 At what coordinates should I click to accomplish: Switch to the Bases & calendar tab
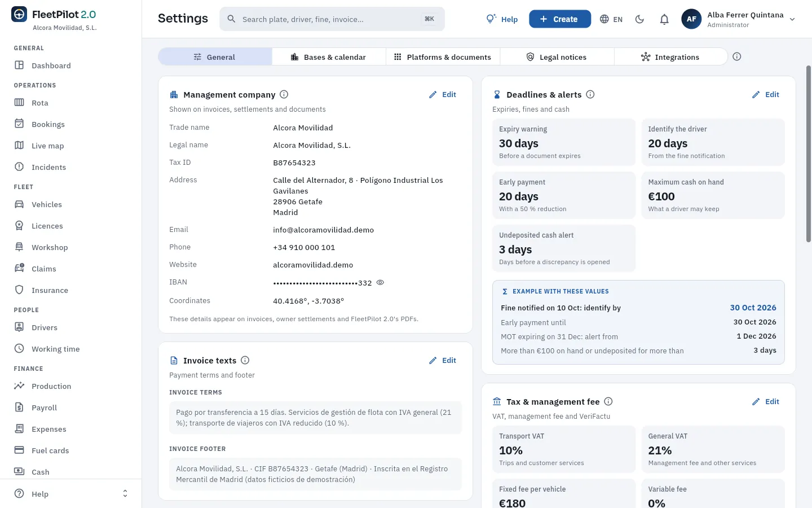(x=329, y=57)
